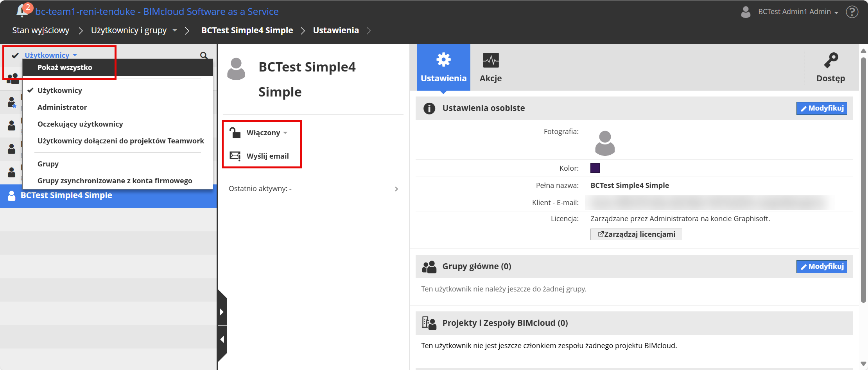Image resolution: width=868 pixels, height=370 pixels.
Task: Open the Akcje activity tab
Action: [x=491, y=67]
